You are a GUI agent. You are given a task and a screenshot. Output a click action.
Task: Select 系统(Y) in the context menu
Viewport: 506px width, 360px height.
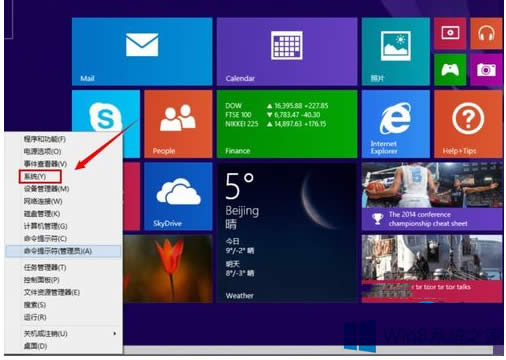point(63,176)
